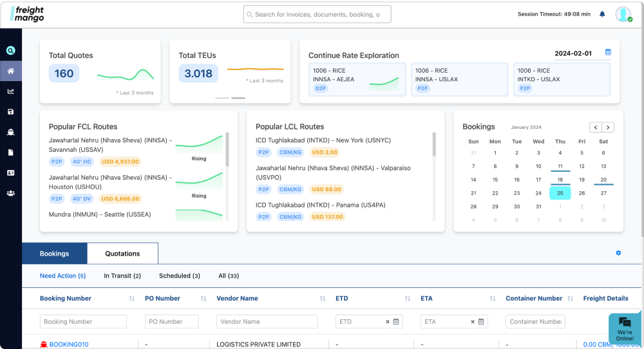Open the home dashboard in the sidebar
The height and width of the screenshot is (349, 644).
pos(10,71)
